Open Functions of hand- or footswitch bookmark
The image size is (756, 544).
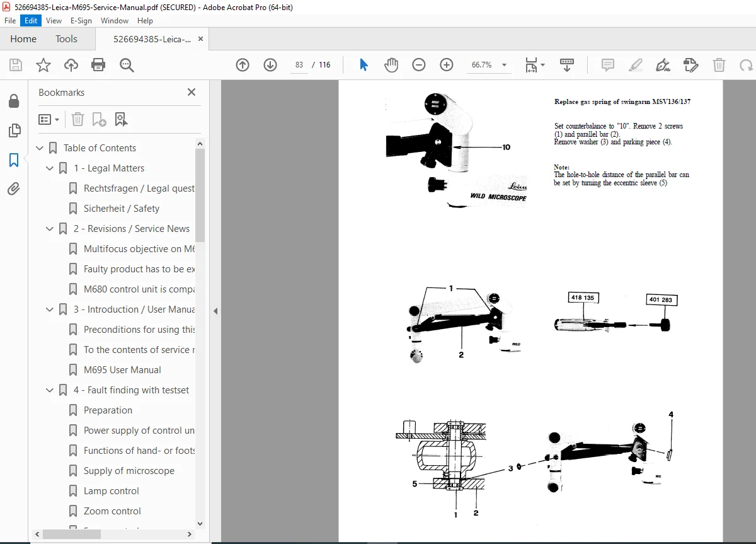[x=139, y=451]
